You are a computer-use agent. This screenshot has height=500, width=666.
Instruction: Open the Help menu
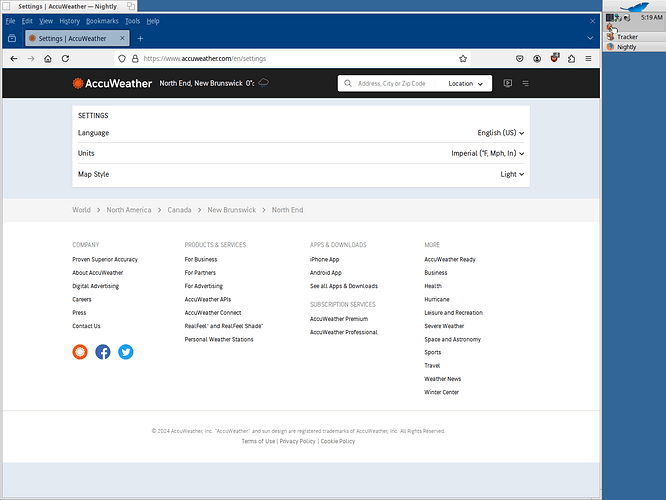(153, 21)
